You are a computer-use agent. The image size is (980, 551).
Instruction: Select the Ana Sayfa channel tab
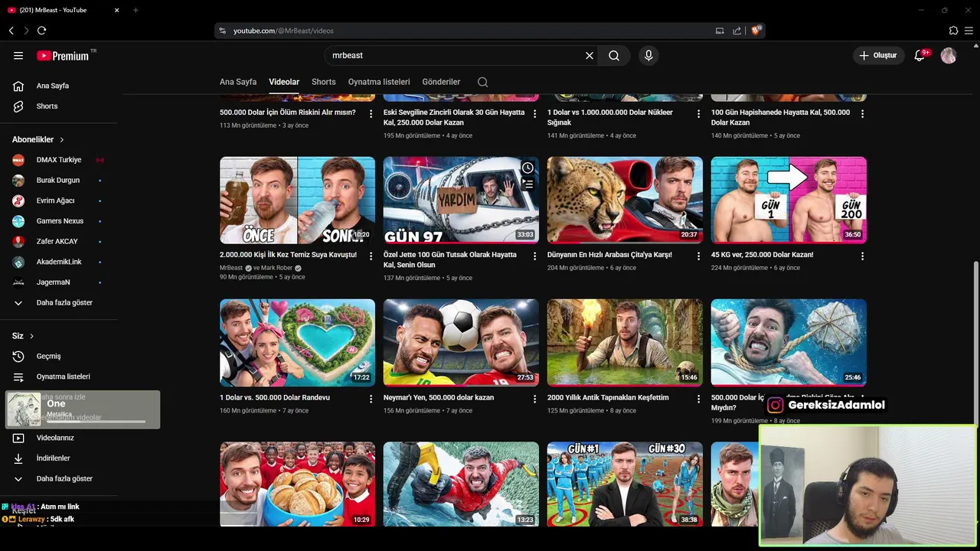click(238, 82)
